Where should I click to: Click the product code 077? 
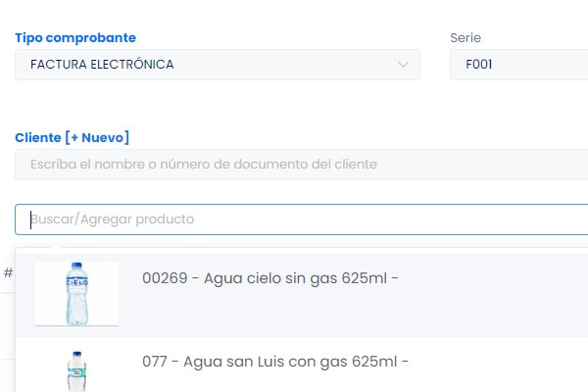(154, 362)
